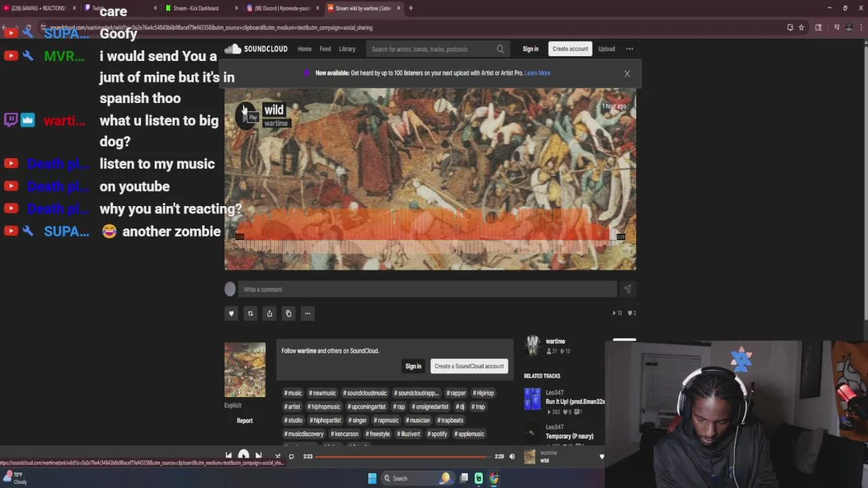
Task: Send the comment with the arrow icon
Action: [x=627, y=289]
